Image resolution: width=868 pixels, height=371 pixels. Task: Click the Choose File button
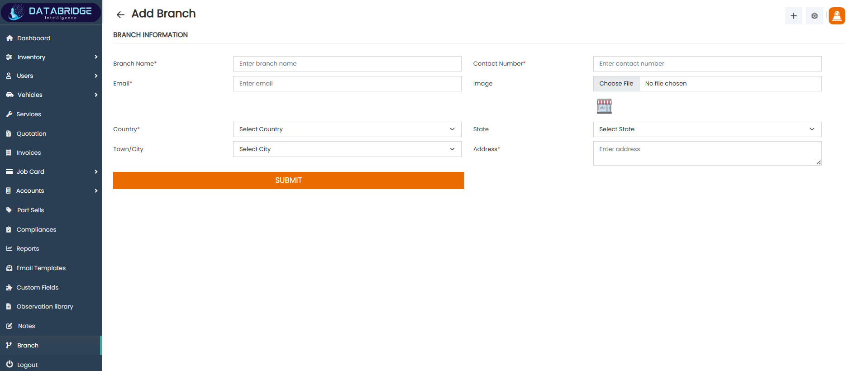616,84
